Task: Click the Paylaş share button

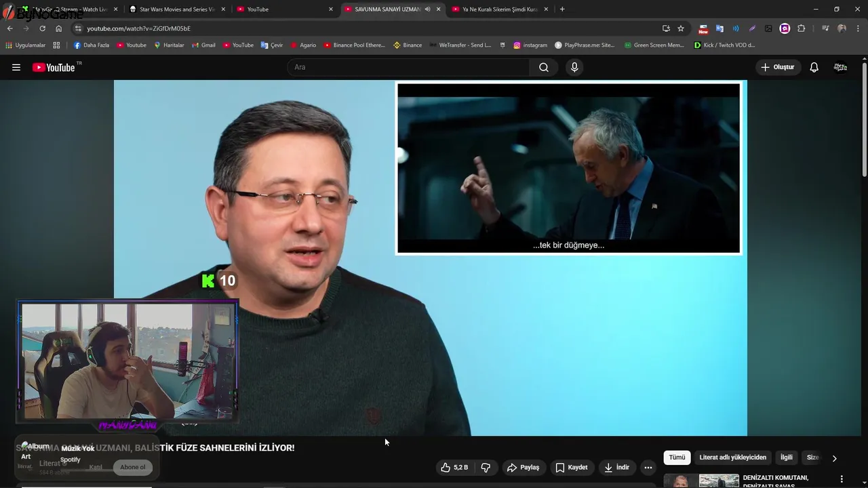Action: (x=523, y=468)
